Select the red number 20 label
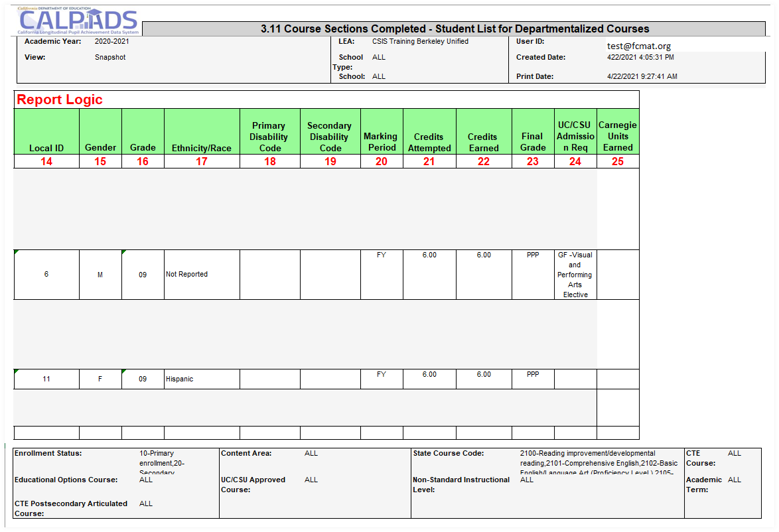Viewport: 779px width, 532px height. (381, 161)
